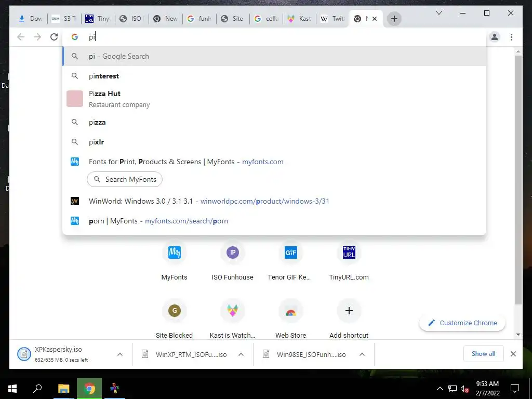Click the address bar with 'pi'
532x399 pixels.
[x=274, y=37]
